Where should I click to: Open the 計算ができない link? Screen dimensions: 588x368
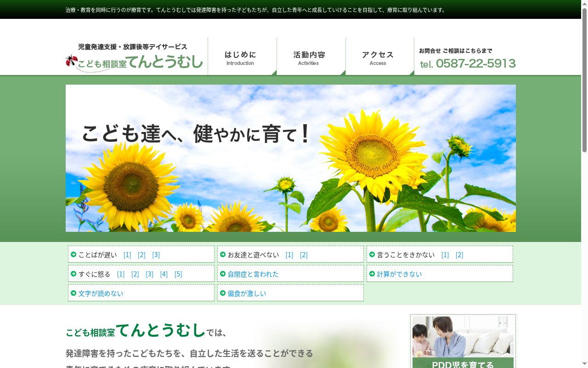click(x=399, y=274)
